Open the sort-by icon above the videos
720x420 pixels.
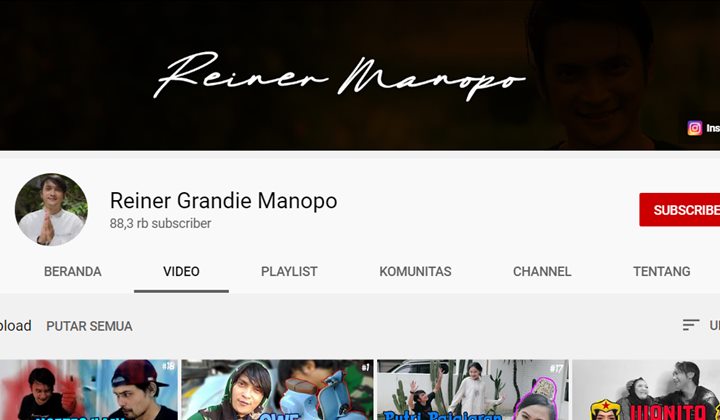[x=691, y=325]
